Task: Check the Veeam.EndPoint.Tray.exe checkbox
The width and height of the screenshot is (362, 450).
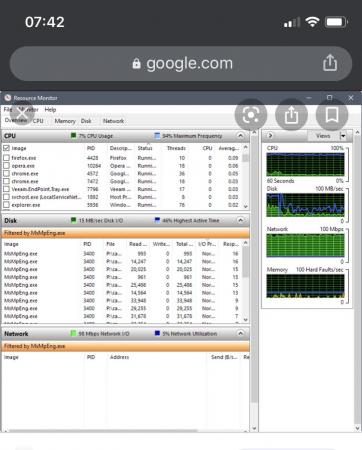Action: 6,189
